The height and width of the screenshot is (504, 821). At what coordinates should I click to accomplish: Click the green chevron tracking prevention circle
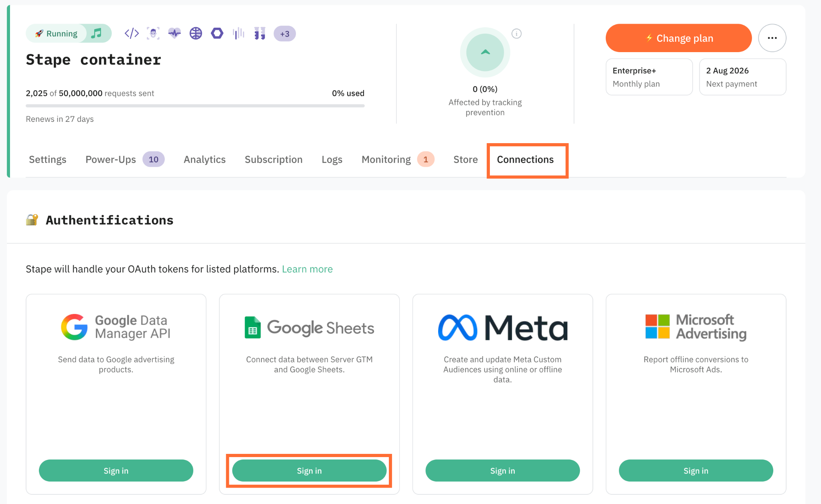(485, 52)
